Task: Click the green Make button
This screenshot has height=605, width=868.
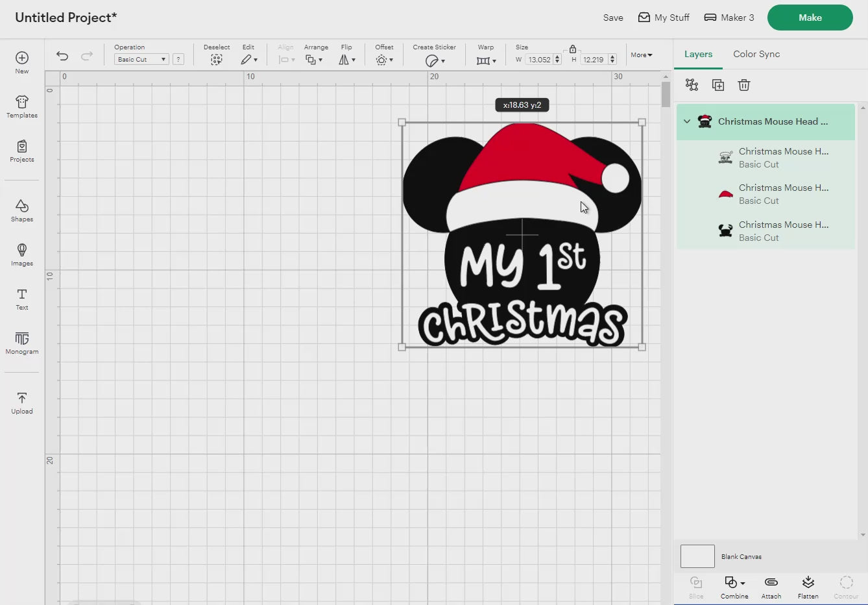Action: (810, 18)
